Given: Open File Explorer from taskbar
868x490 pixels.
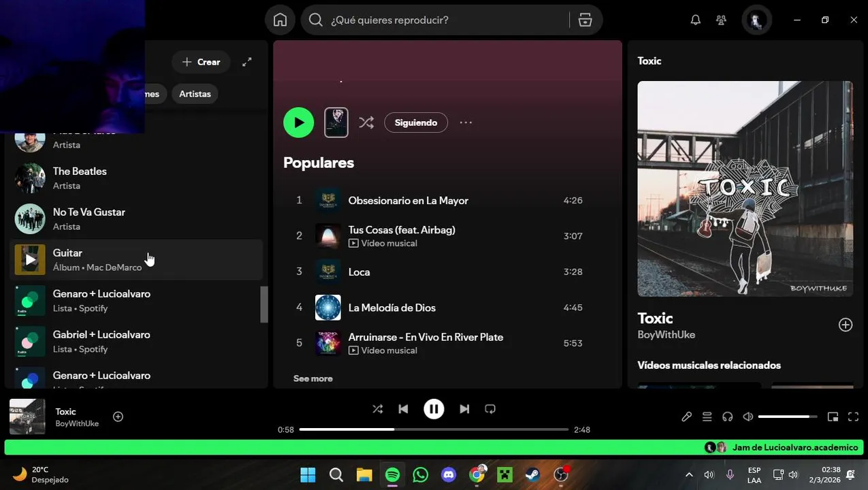Looking at the screenshot, I should (x=364, y=474).
